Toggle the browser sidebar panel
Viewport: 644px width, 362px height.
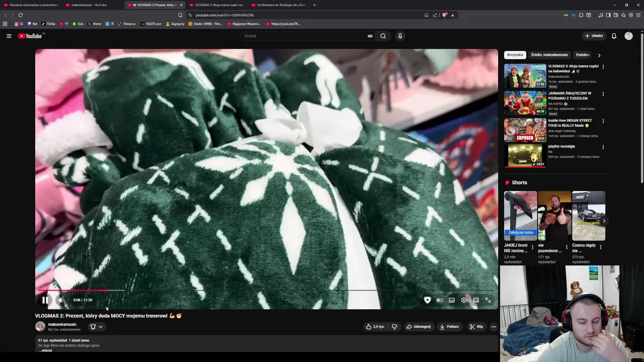click(608, 15)
